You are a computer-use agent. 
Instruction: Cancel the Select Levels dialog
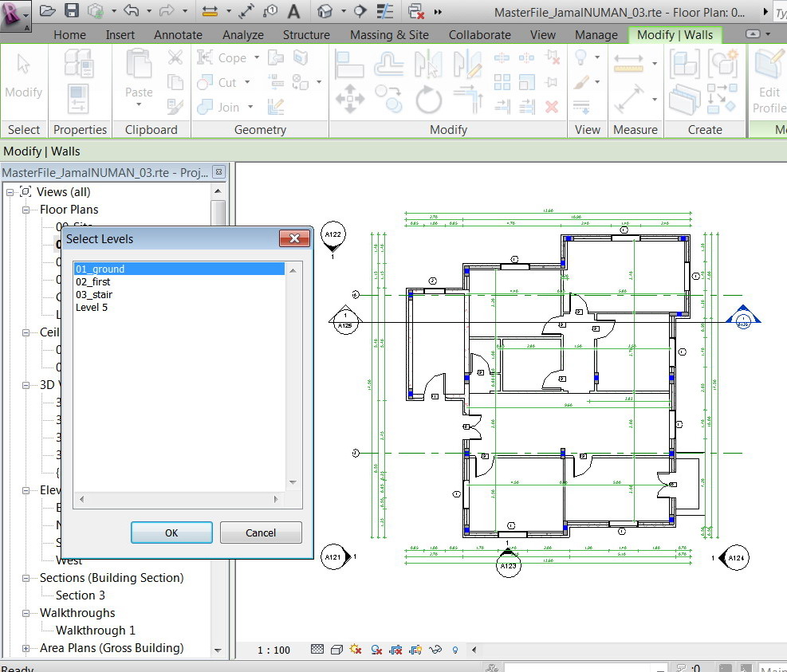tap(261, 532)
